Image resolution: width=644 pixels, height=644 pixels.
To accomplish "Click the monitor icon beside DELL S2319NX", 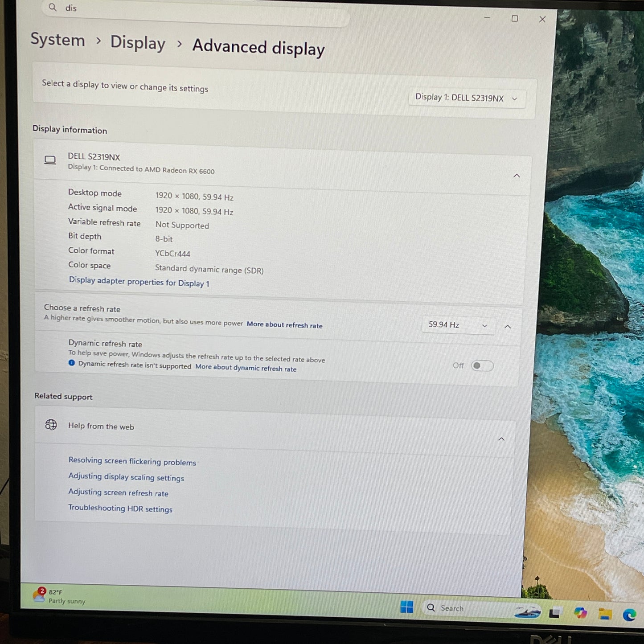I will click(x=50, y=160).
